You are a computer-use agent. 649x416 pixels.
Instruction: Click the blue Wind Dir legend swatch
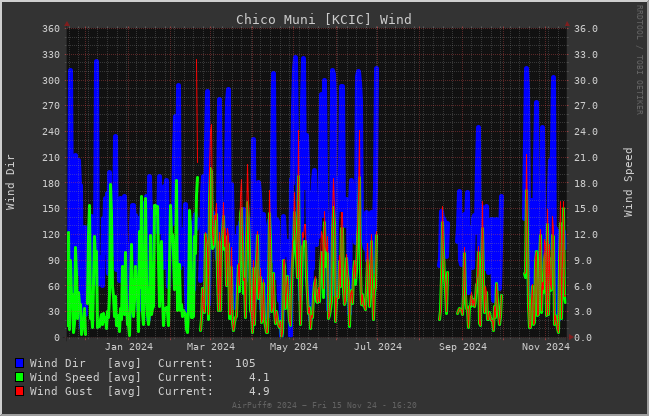pos(19,363)
